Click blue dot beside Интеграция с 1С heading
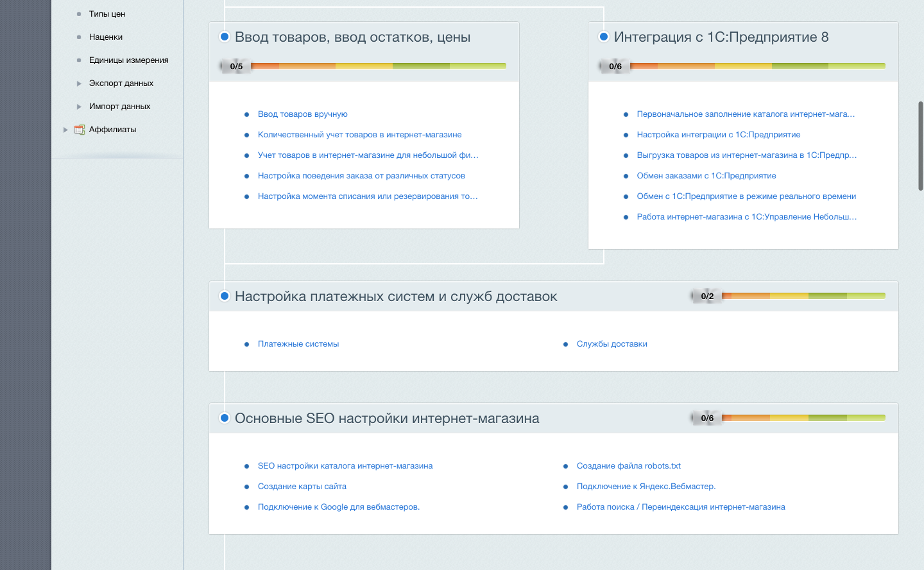This screenshot has height=570, width=924. pyautogui.click(x=604, y=37)
